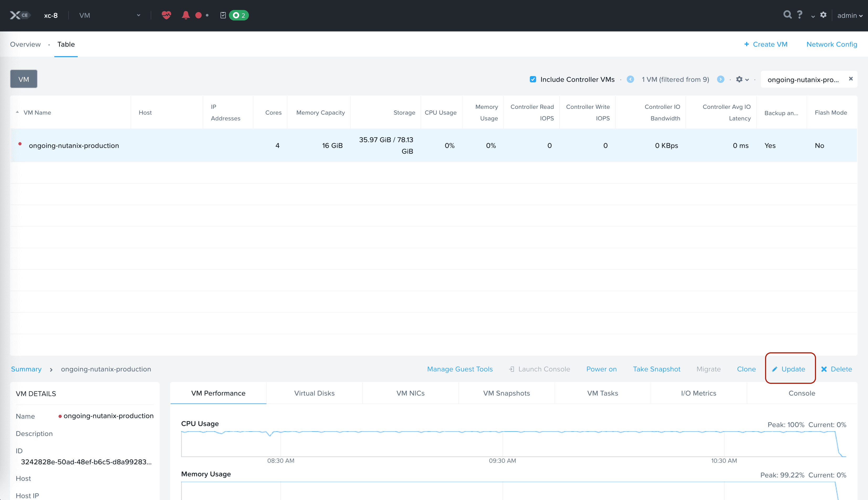Viewport: 868px width, 500px height.
Task: Switch to the I/O Metrics tab
Action: [x=699, y=393]
